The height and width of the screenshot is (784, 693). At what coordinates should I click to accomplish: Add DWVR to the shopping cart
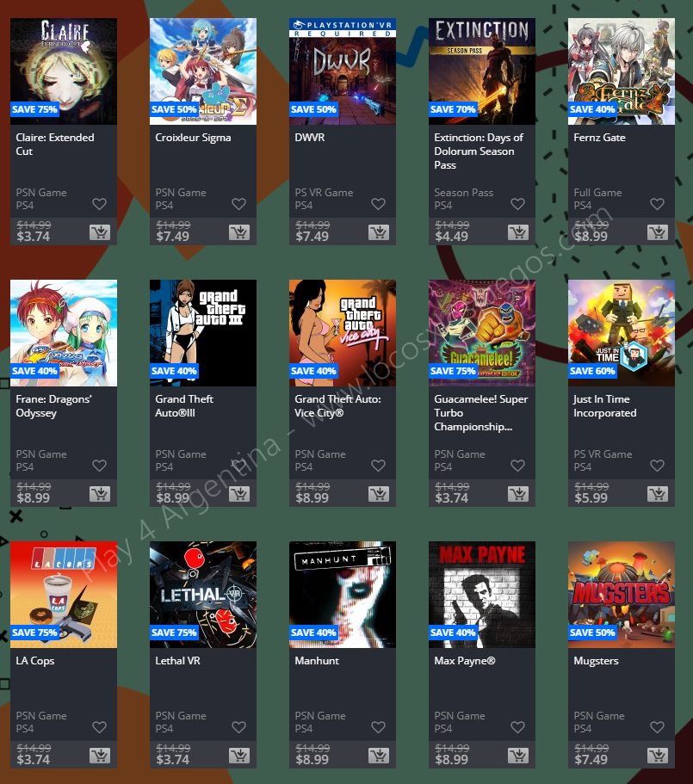pos(379,232)
